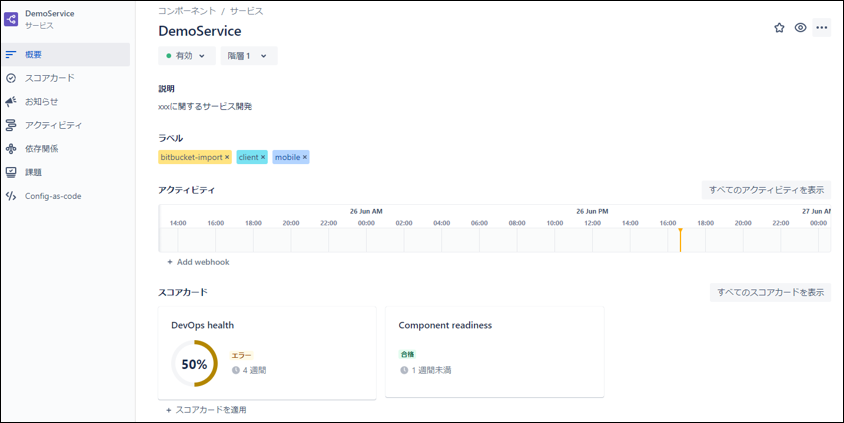Click the DemoService page title
Image resolution: width=844 pixels, height=423 pixels.
[x=200, y=31]
